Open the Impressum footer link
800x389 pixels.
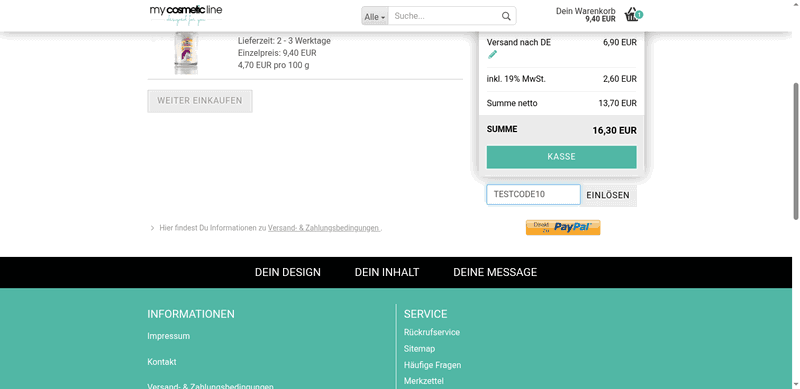pos(168,336)
